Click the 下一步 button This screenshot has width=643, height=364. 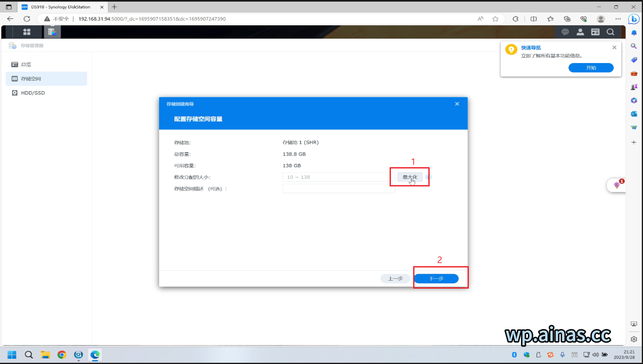pos(436,279)
